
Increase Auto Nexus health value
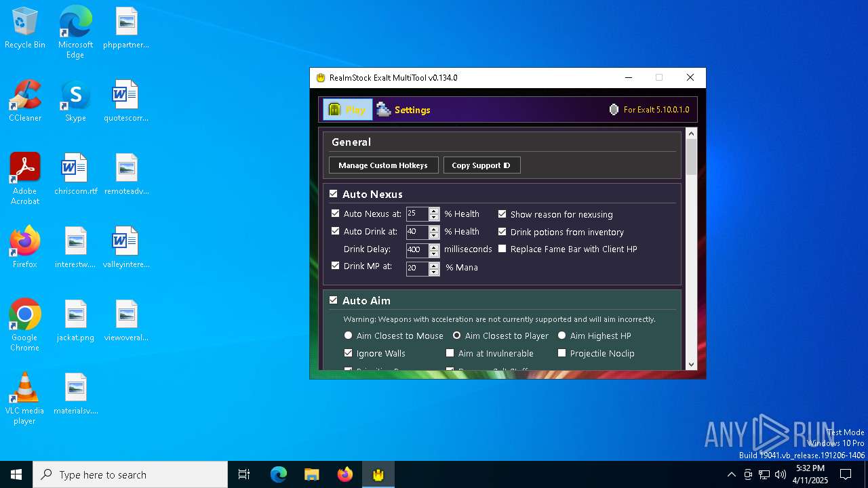[434, 211]
